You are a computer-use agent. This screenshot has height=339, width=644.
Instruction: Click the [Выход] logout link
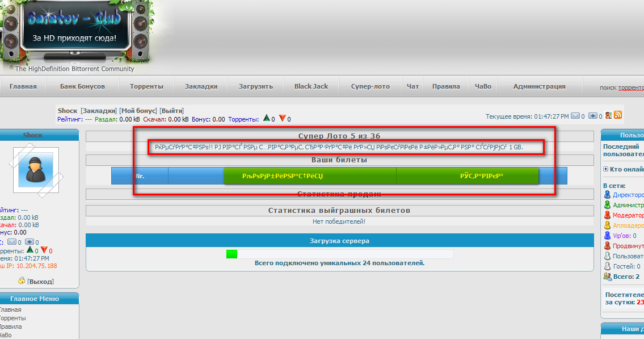40,282
